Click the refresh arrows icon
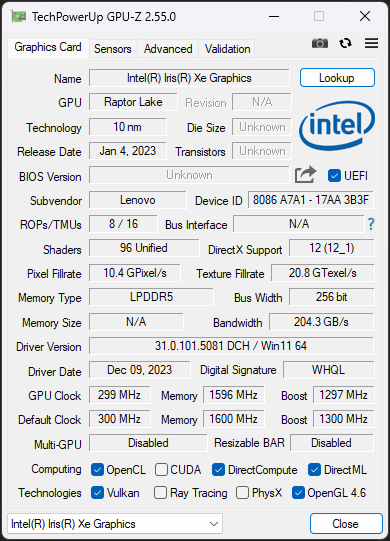 [345, 43]
